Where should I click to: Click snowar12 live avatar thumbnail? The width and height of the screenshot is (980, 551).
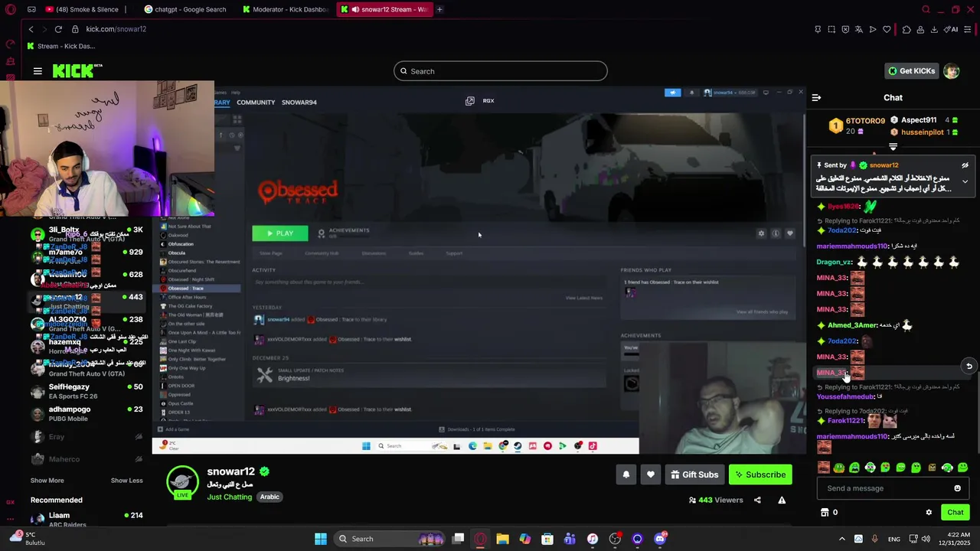(x=182, y=482)
